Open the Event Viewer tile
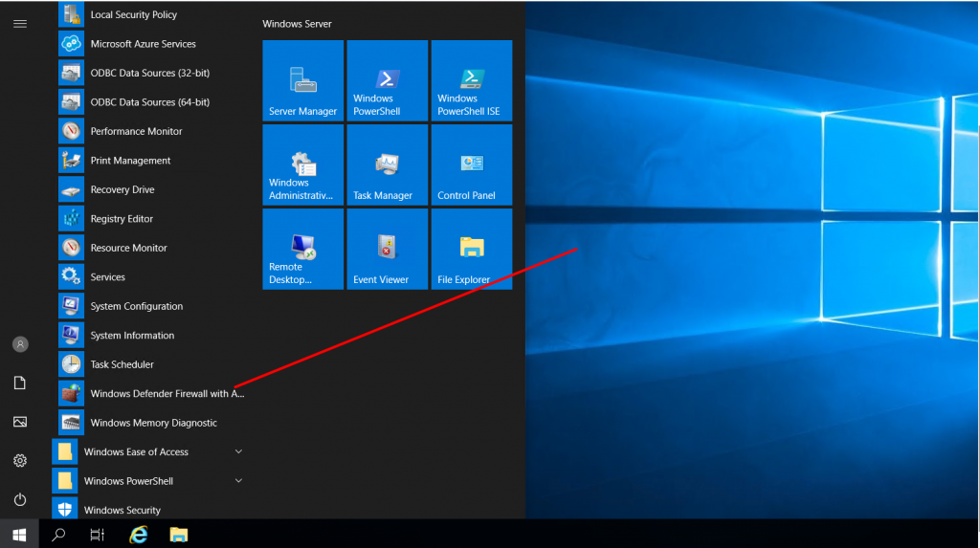This screenshot has width=980, height=548. (x=388, y=250)
